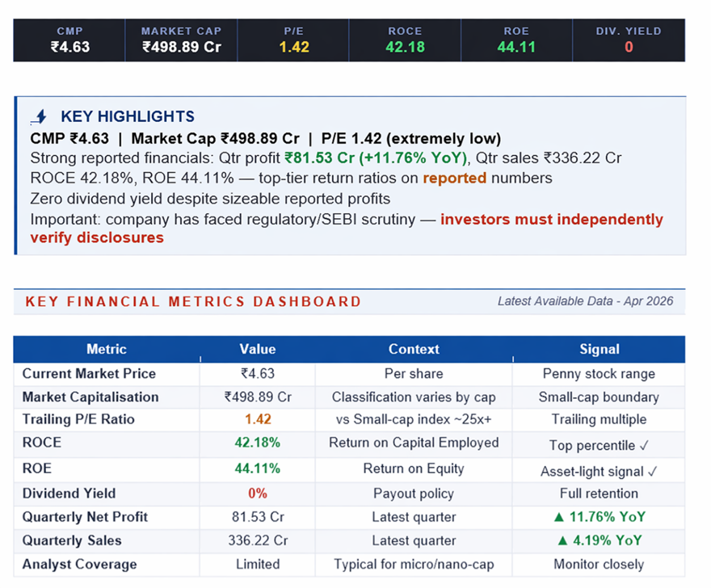The height and width of the screenshot is (588, 711).
Task: Click the checkmark after Top percentile
Action: tap(642, 445)
